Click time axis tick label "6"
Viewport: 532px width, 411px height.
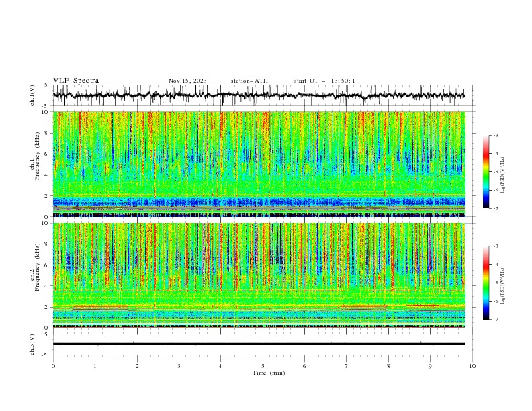[x=304, y=366]
